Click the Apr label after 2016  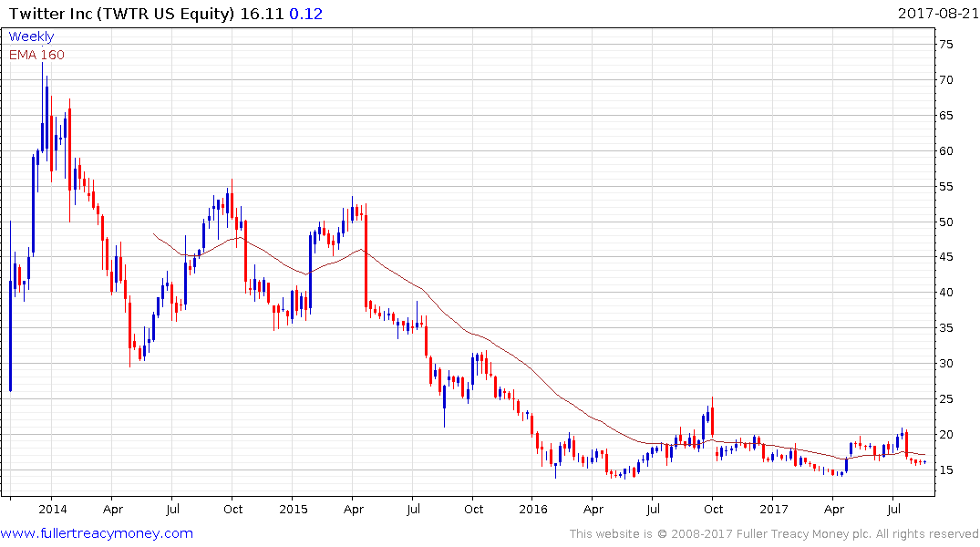[x=593, y=510]
